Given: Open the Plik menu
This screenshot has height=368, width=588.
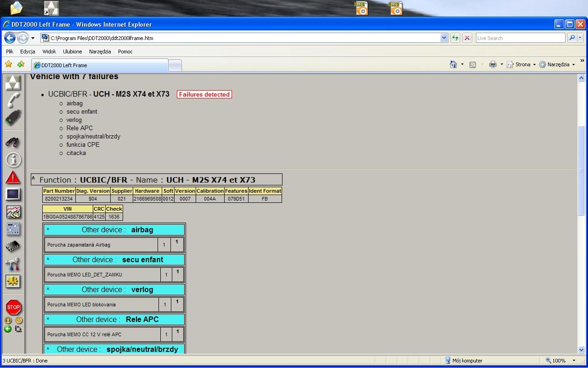Looking at the screenshot, I should click(10, 52).
